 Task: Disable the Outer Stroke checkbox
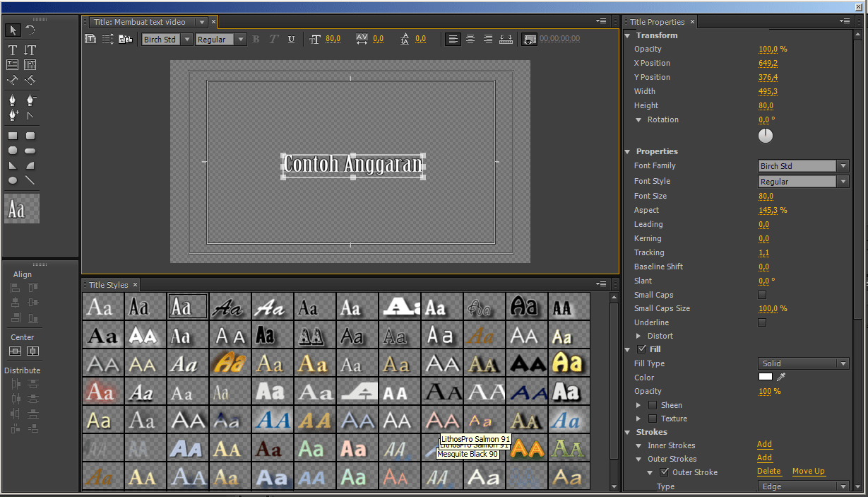tap(664, 472)
